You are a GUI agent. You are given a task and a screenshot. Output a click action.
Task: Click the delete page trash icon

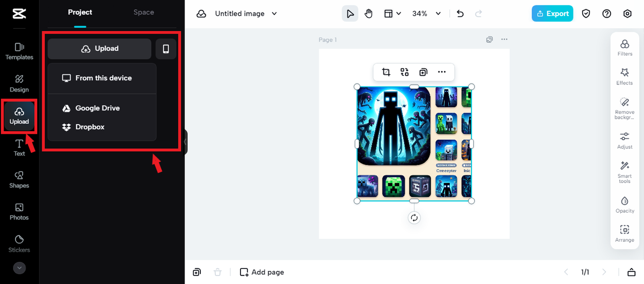click(x=217, y=272)
